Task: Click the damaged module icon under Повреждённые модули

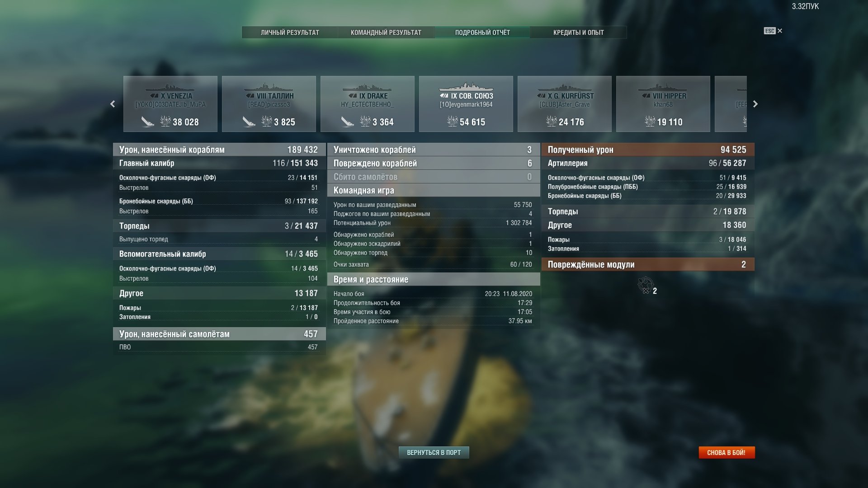Action: pyautogui.click(x=645, y=285)
